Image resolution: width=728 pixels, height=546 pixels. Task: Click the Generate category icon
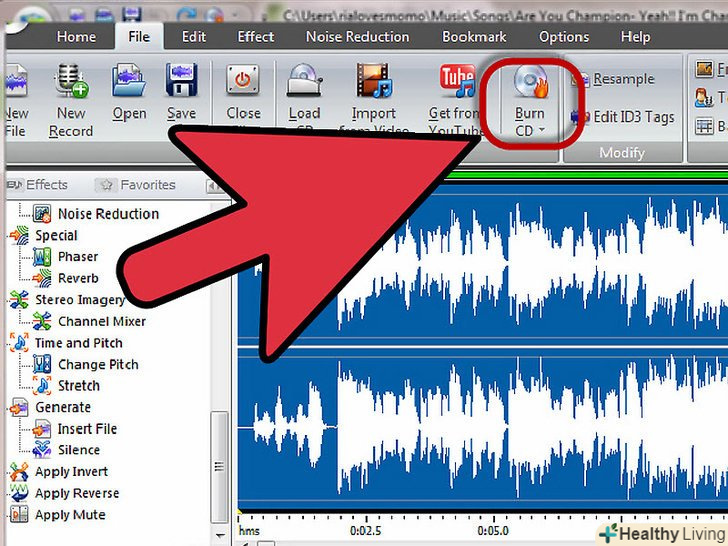pos(19,407)
